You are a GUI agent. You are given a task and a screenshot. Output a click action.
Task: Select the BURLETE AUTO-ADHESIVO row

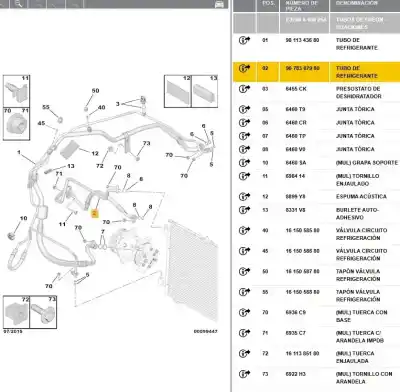coord(316,214)
